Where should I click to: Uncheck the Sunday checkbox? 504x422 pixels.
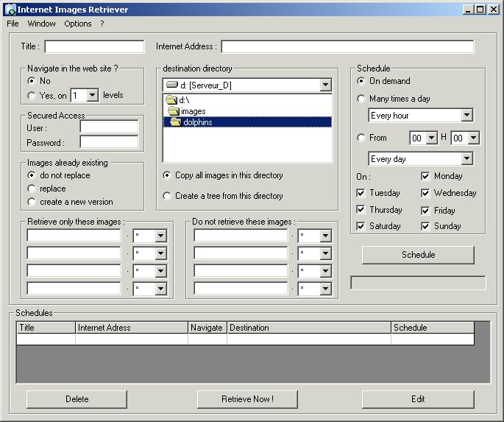425,226
